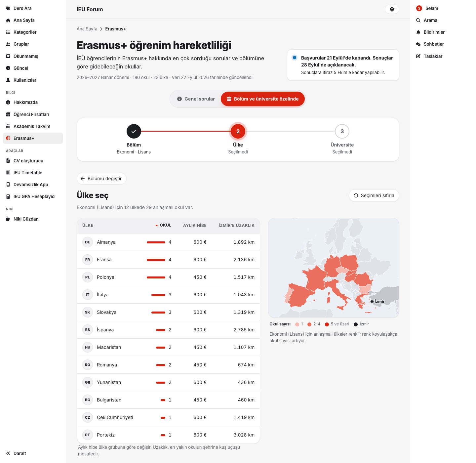Select the Yunanistan row
Screen dimensions: 476x463
168,382
